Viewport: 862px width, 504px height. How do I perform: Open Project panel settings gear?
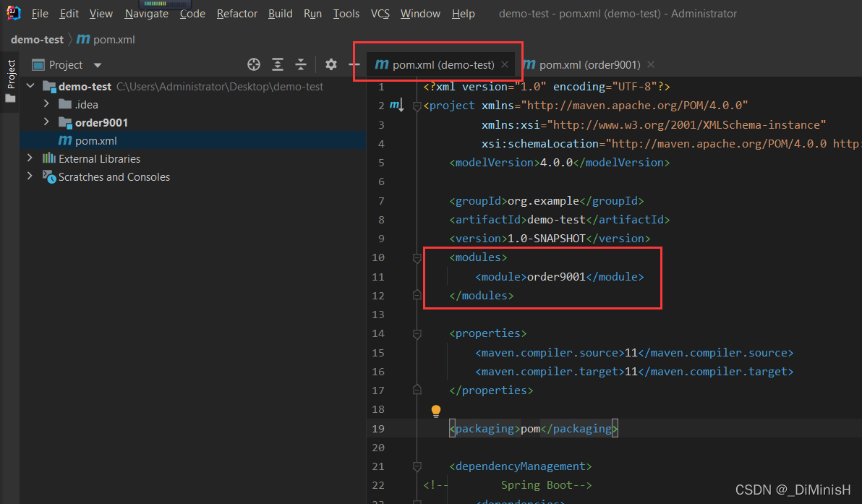coord(331,65)
